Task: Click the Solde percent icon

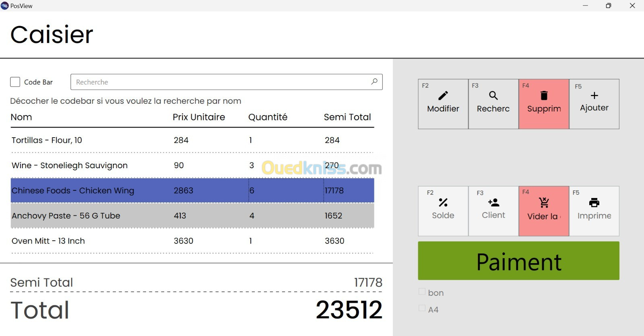Action: [443, 202]
